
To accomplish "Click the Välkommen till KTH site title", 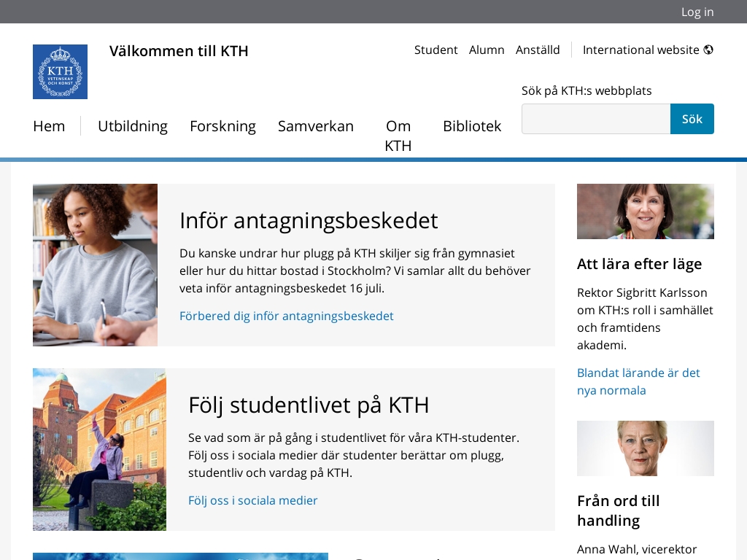I will pyautogui.click(x=179, y=51).
